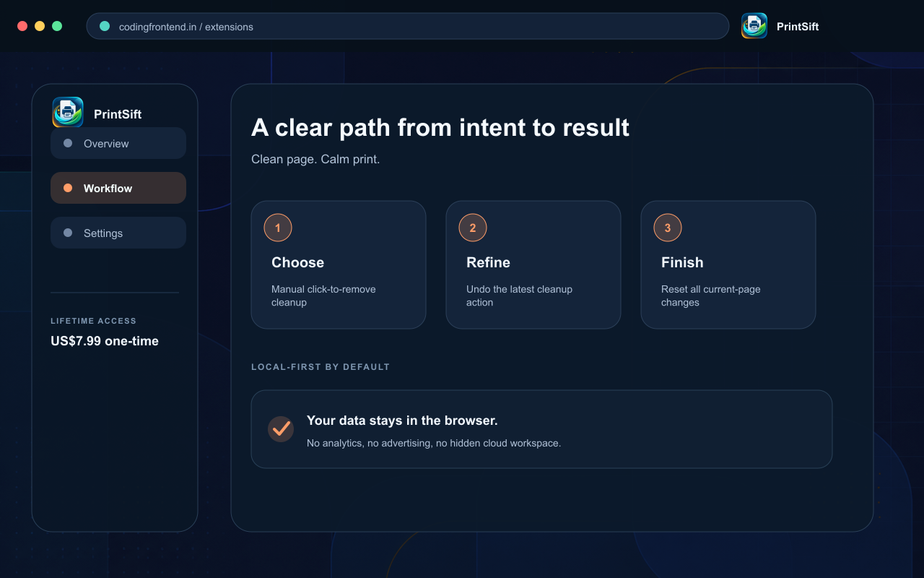Click 'US$7.99 one-time' price text

[105, 341]
